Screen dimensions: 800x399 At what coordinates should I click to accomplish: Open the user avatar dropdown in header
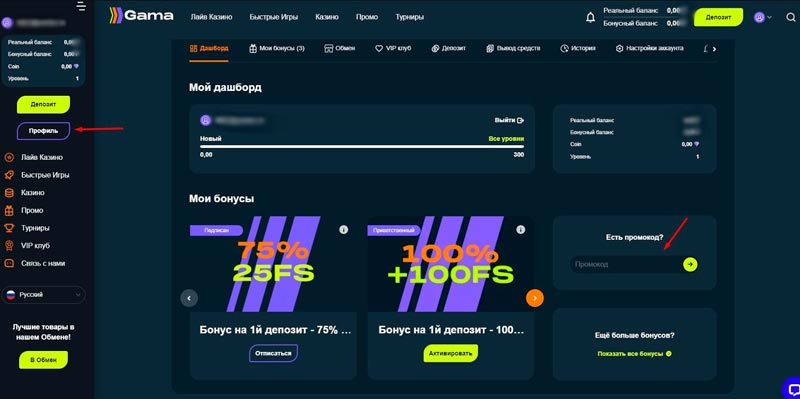pyautogui.click(x=763, y=17)
